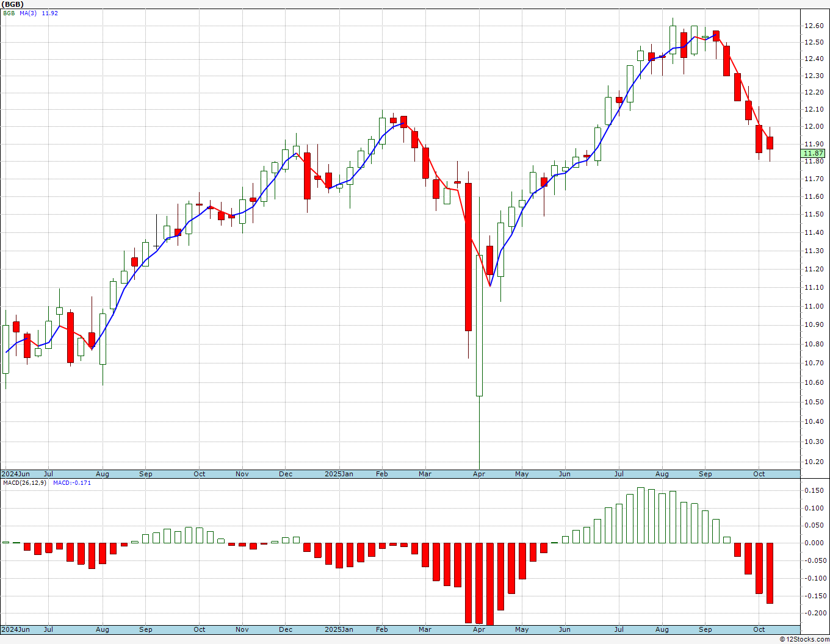Click the "12.60" price axis label
This screenshot has height=644, width=830.
pos(814,26)
